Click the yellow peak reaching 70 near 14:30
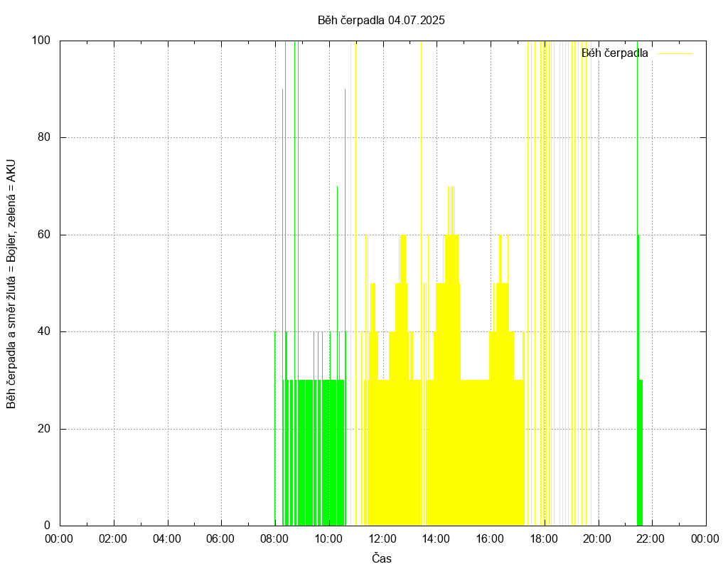Viewport: 728px width, 569px height. tap(451, 211)
